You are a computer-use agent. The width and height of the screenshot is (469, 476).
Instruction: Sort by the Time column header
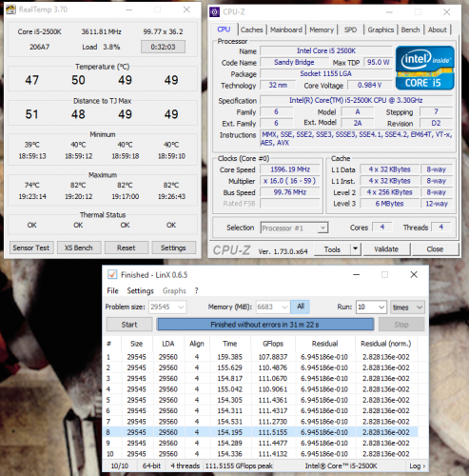(x=230, y=344)
